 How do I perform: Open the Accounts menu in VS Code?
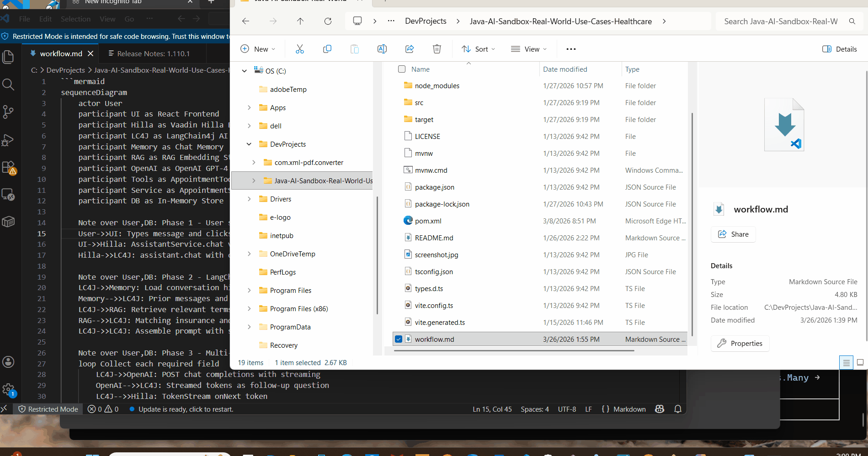point(8,362)
